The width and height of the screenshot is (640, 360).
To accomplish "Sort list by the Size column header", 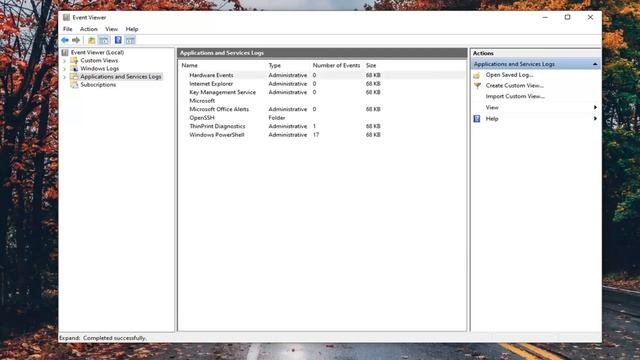I will (x=371, y=65).
